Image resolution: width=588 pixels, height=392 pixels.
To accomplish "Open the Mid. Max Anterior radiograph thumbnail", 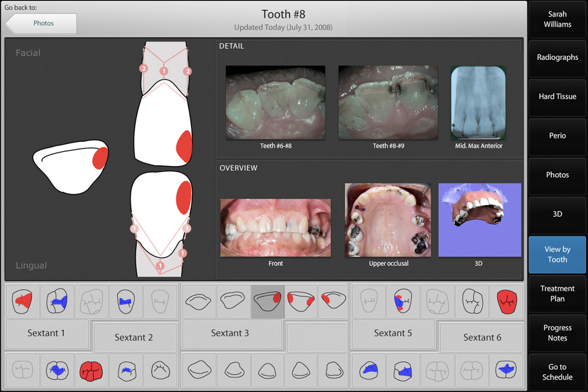I will 478,103.
